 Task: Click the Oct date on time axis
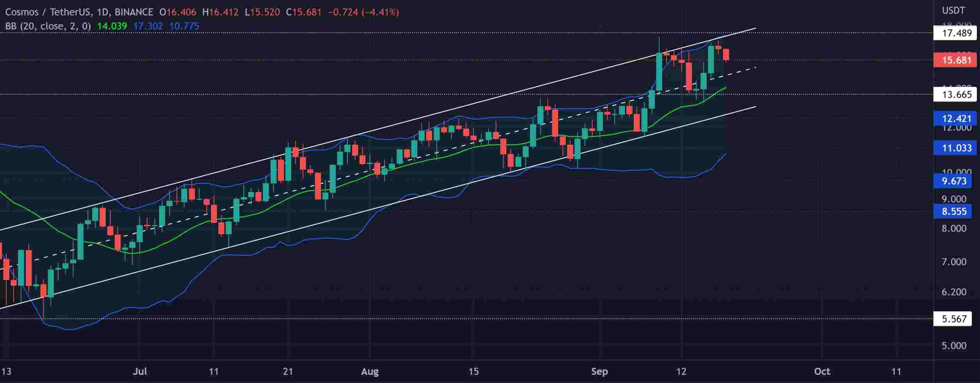(x=822, y=372)
